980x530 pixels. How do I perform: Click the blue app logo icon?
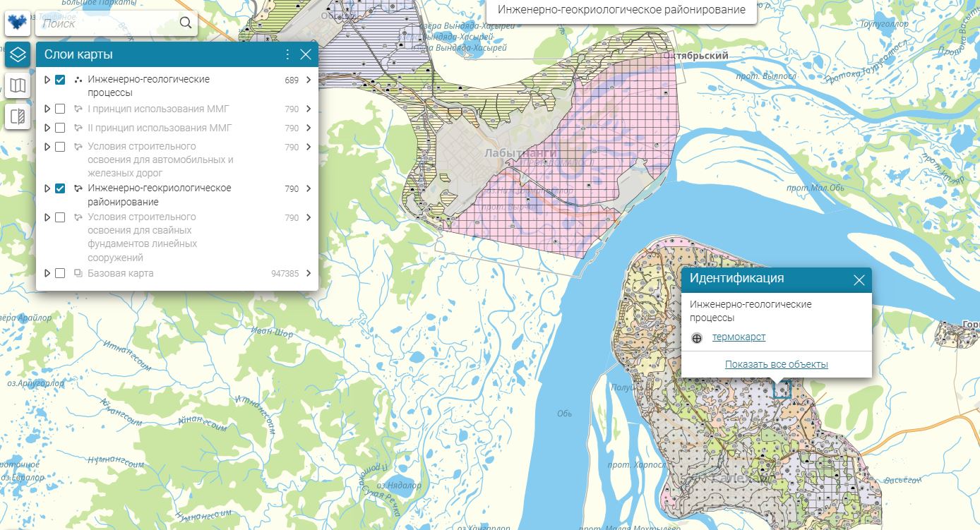pos(18,23)
